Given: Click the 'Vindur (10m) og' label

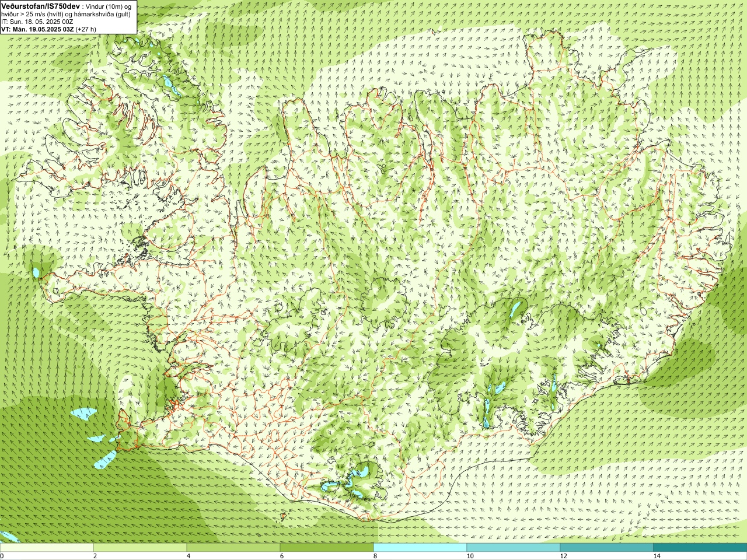Looking at the screenshot, I should [x=110, y=6].
